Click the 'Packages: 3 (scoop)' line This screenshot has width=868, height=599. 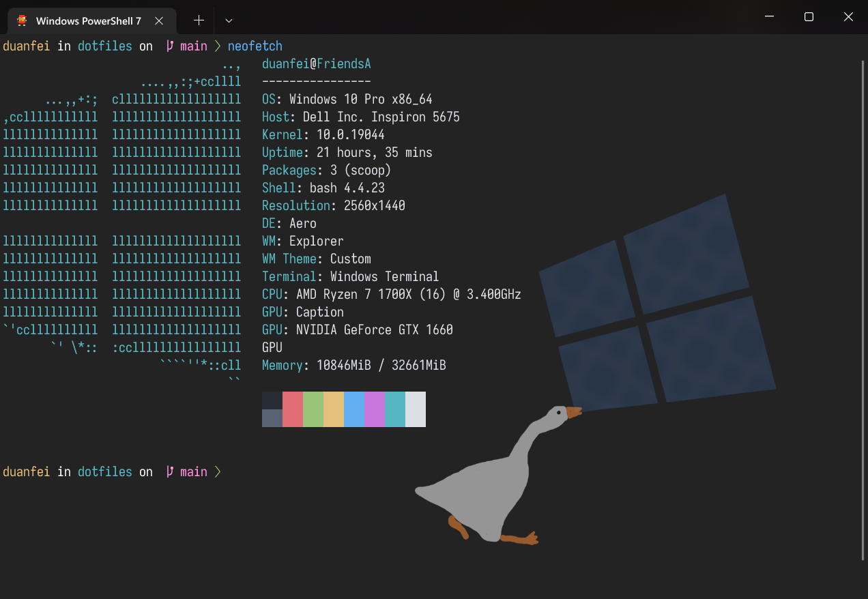pyautogui.click(x=327, y=171)
